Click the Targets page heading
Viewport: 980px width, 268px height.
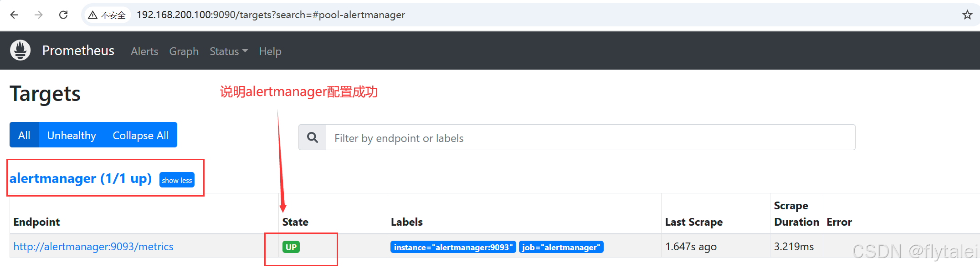[45, 94]
